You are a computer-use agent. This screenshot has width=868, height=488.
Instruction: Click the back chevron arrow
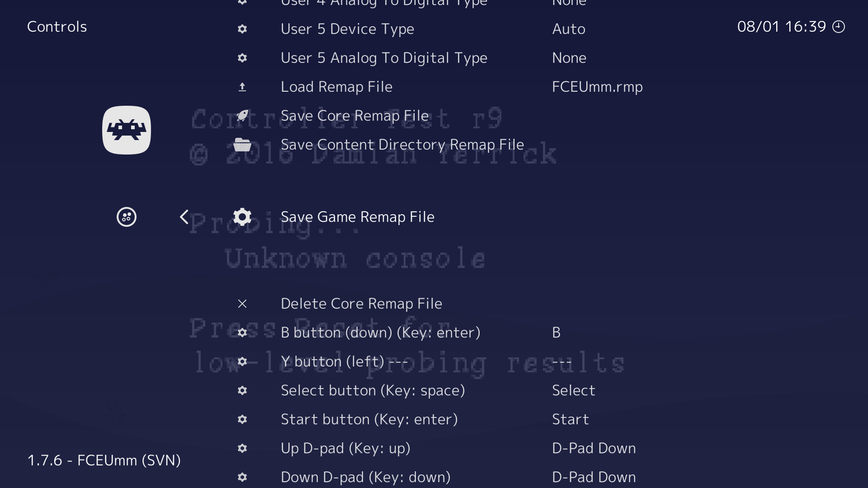tap(184, 217)
